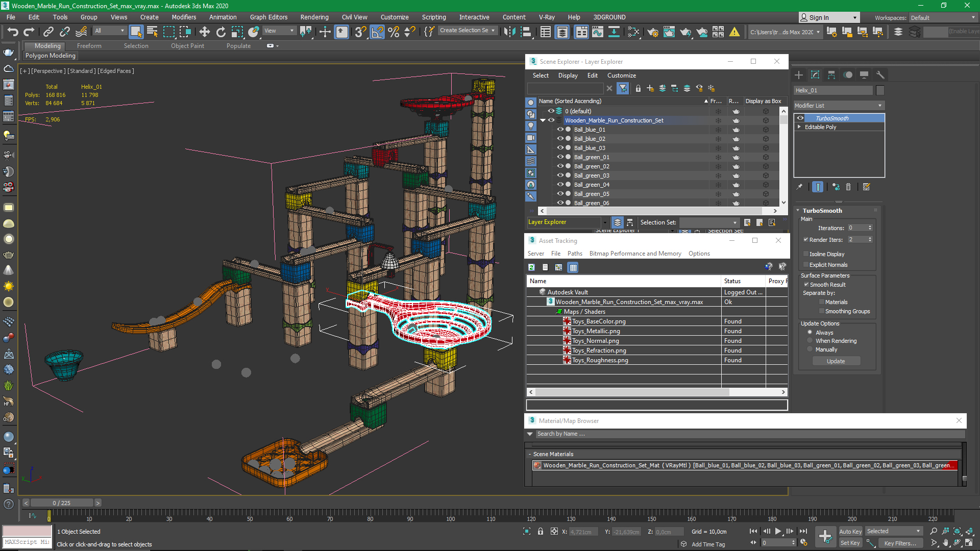Toggle the selection lock icon in status bar

tap(541, 531)
